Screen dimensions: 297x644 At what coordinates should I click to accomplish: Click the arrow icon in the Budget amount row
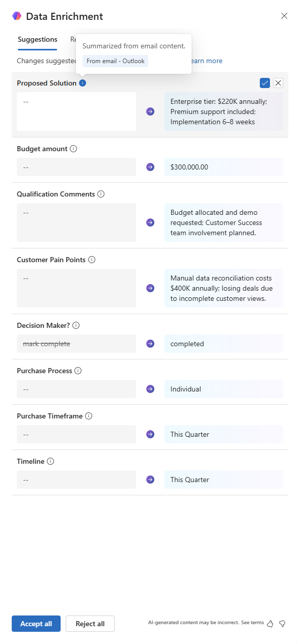click(x=150, y=167)
